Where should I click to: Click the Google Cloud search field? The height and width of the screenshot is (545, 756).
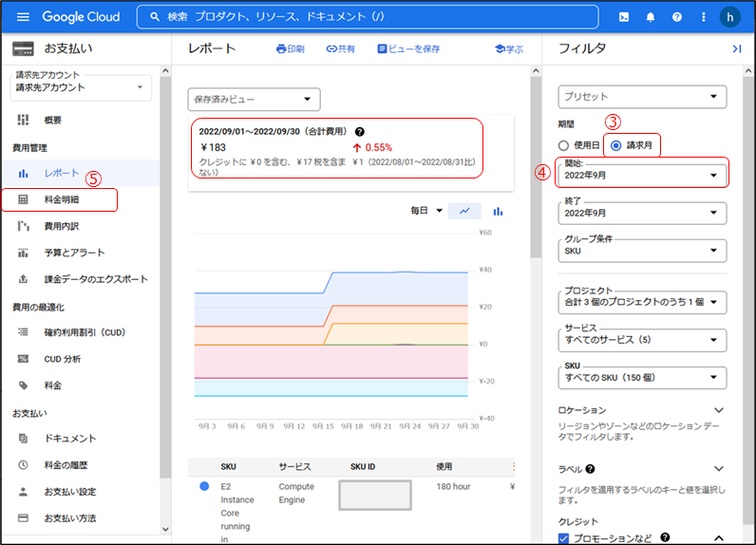pos(368,17)
